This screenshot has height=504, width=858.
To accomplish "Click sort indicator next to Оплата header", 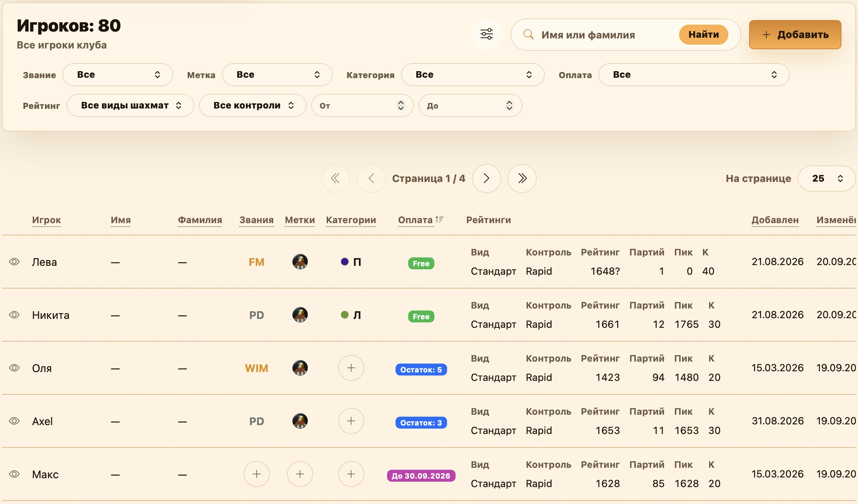I will point(440,220).
